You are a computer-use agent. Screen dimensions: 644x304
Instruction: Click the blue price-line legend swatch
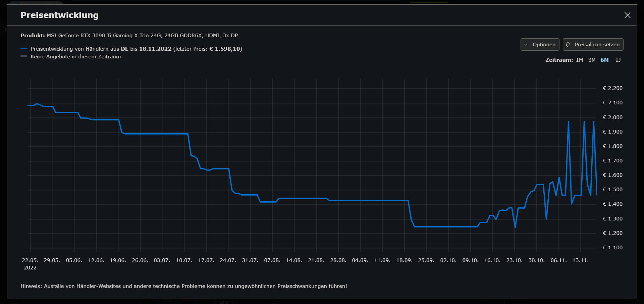click(x=24, y=48)
